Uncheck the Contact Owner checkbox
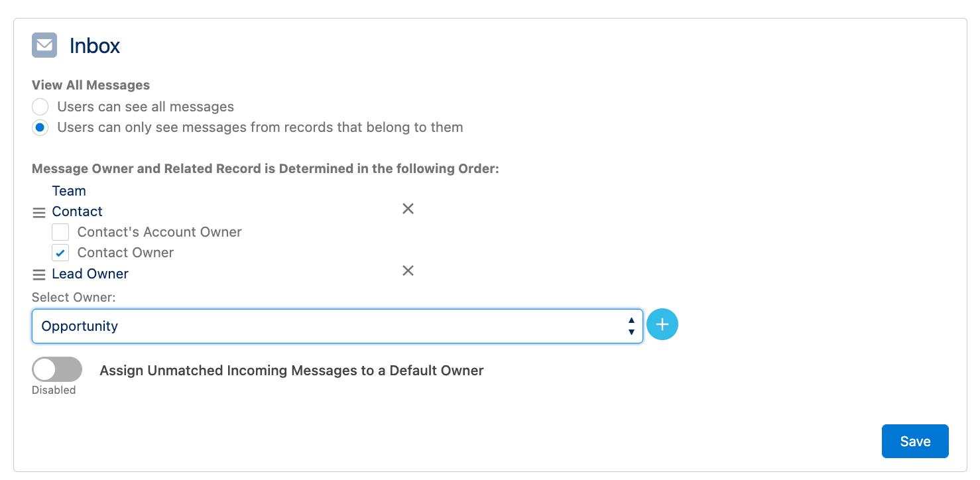 point(61,253)
